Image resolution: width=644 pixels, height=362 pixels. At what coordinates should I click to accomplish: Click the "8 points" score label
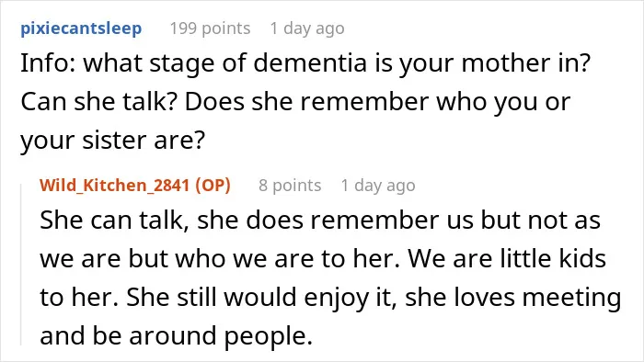290,186
